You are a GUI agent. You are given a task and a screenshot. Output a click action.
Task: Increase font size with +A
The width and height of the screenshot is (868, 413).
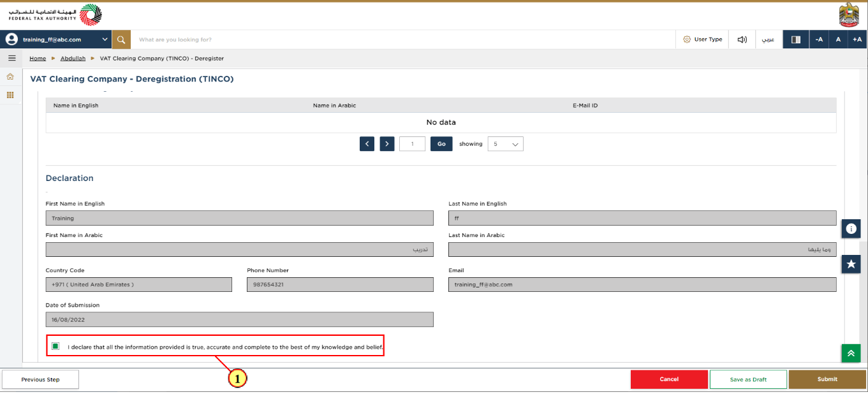pyautogui.click(x=857, y=40)
